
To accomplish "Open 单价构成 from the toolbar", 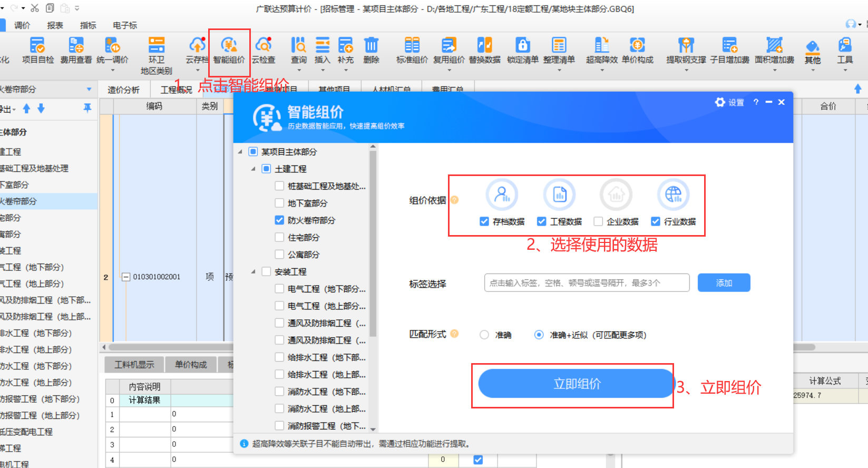I will pyautogui.click(x=637, y=51).
